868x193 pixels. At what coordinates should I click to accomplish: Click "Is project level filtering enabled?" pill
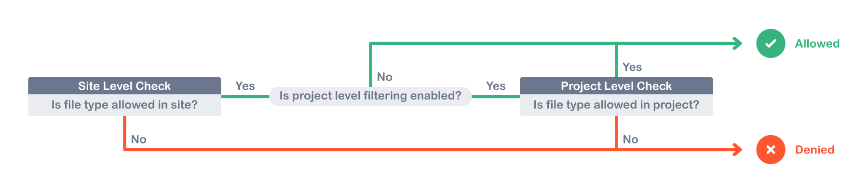pyautogui.click(x=370, y=96)
